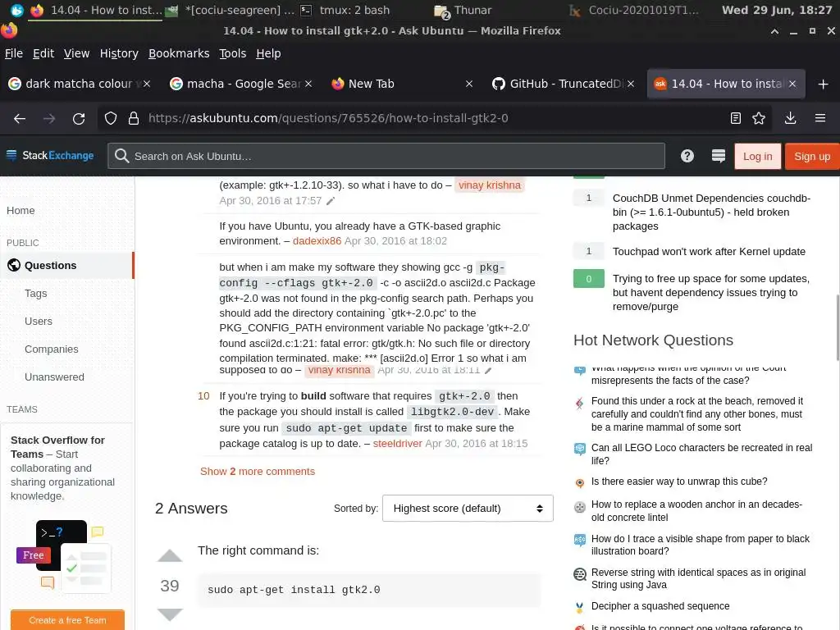Click the taskbar clock Wed 29 Jun
Image resolution: width=840 pixels, height=630 pixels.
pos(777,10)
